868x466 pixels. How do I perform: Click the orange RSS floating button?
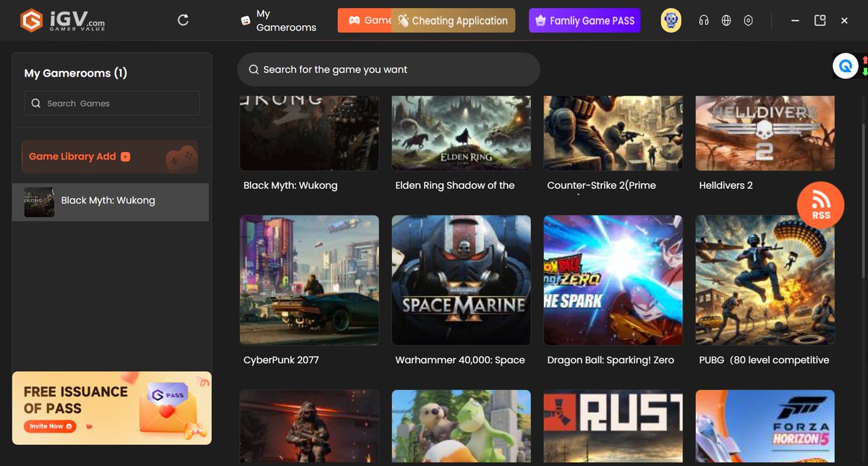point(821,206)
